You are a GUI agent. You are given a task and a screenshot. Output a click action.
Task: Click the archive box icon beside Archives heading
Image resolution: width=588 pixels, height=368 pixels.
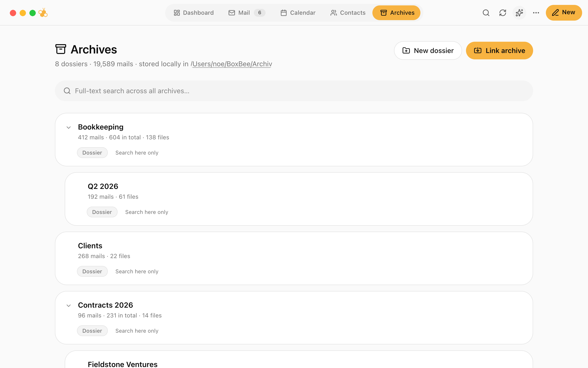point(61,49)
